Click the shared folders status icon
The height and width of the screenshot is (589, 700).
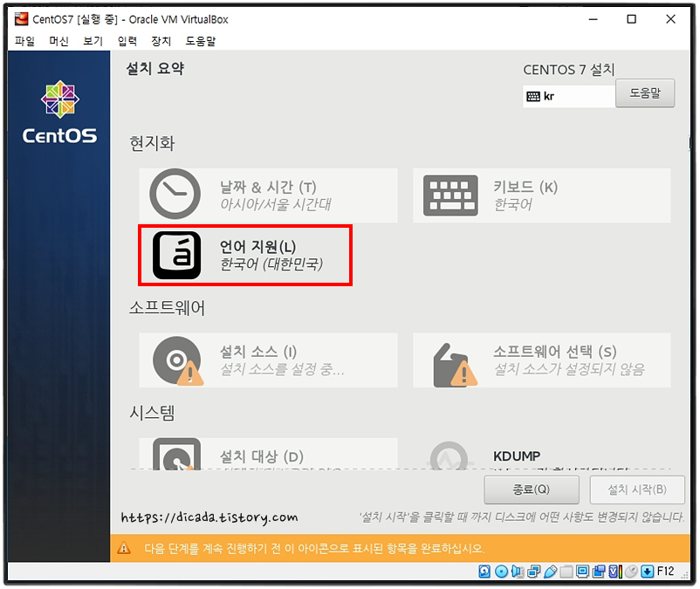[566, 572]
